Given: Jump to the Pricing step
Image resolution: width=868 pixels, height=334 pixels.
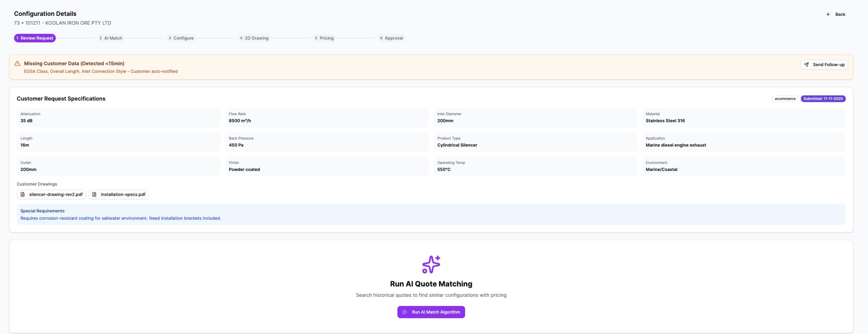Looking at the screenshot, I should click(x=324, y=38).
